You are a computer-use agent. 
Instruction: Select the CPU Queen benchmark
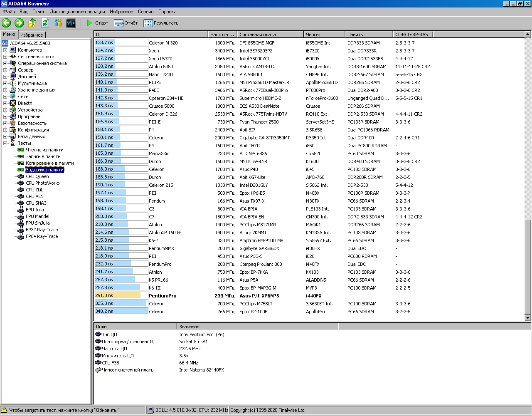point(37,176)
